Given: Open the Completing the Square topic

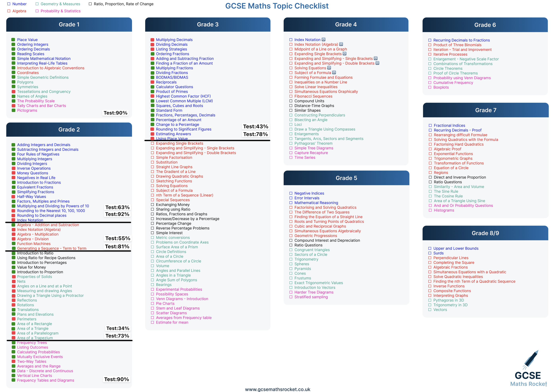Looking at the screenshot, I should tap(454, 263).
